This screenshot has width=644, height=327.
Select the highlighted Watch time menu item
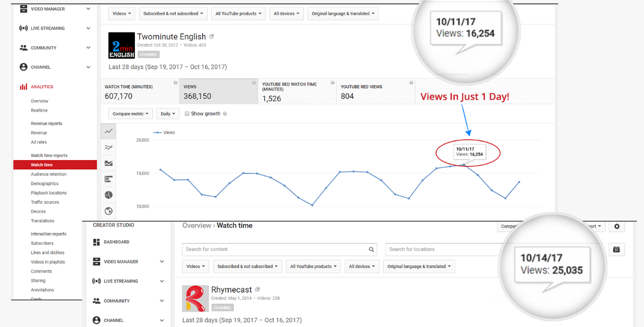point(55,165)
